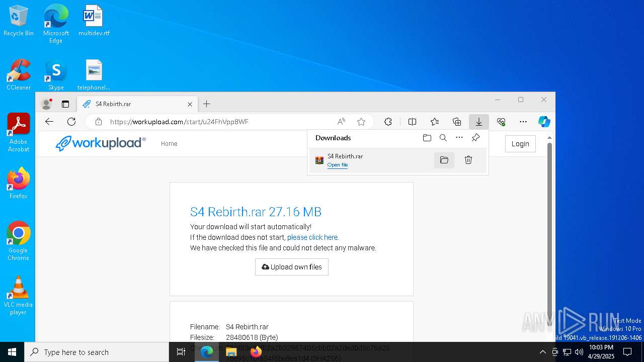Click the Edge profile avatar icon
Screen dimensions: 644x362
pos(47,104)
